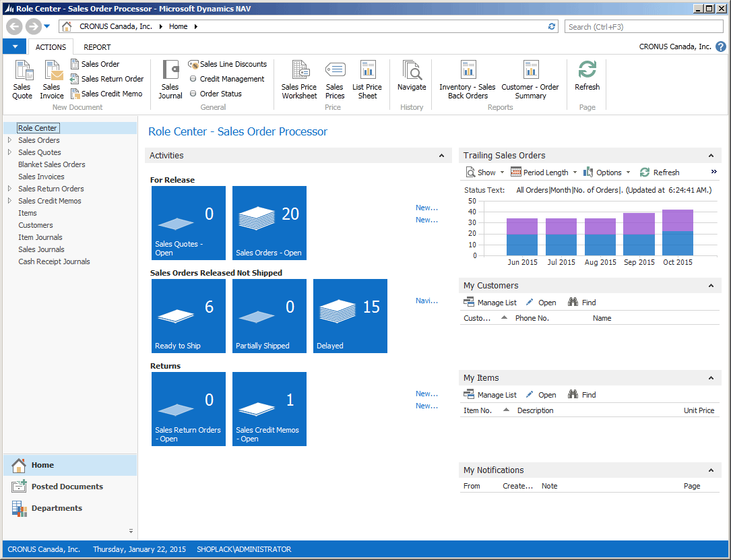Open the blue application menu dropdown
731x560 pixels.
coord(15,46)
